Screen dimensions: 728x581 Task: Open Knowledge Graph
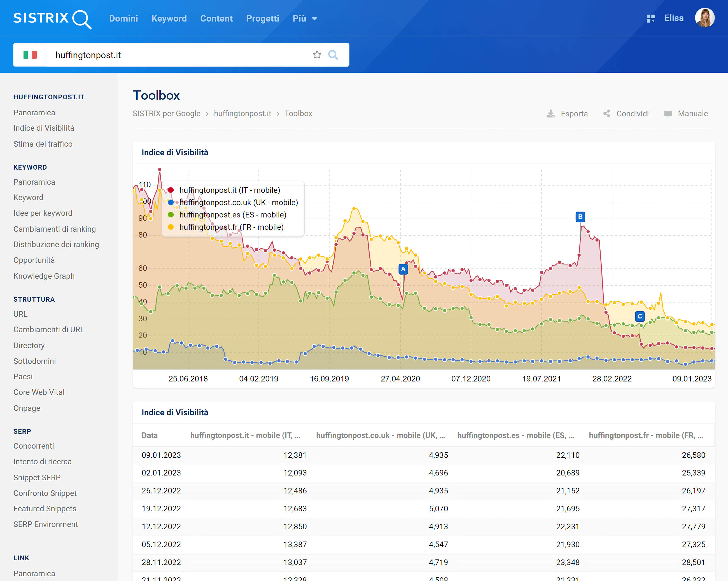tap(44, 276)
